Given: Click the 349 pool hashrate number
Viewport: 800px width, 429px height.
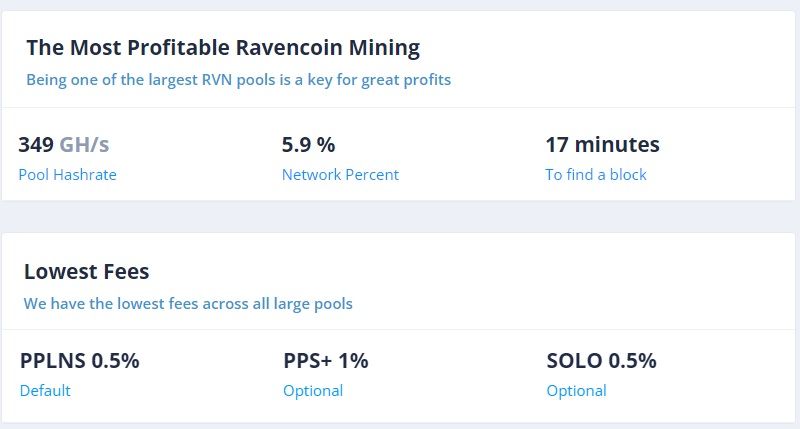Looking at the screenshot, I should tap(35, 145).
